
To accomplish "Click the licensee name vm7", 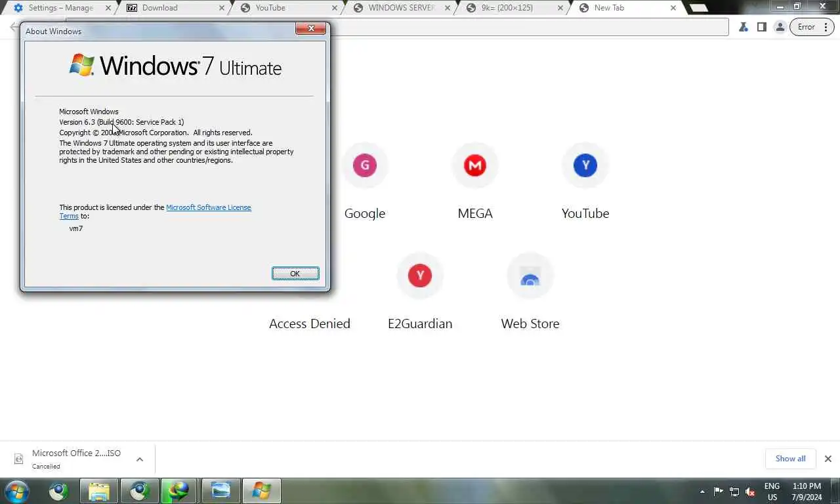I will [76, 228].
